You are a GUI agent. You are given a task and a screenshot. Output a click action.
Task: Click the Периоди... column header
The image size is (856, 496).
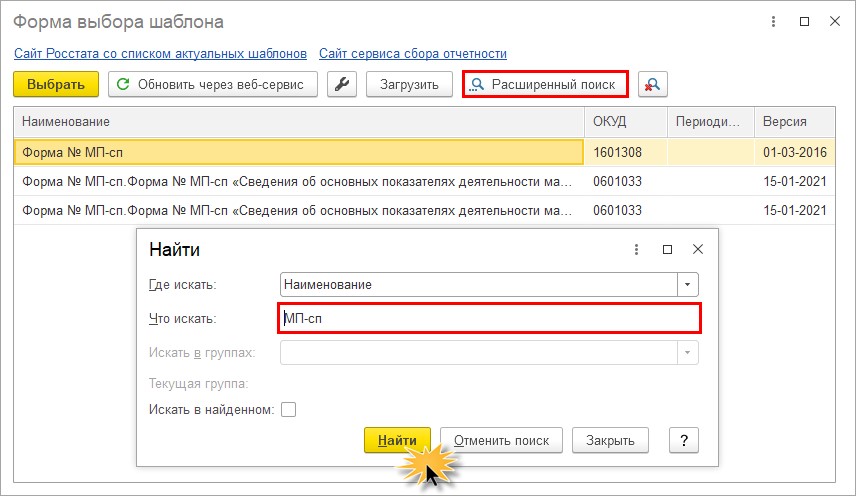(711, 122)
